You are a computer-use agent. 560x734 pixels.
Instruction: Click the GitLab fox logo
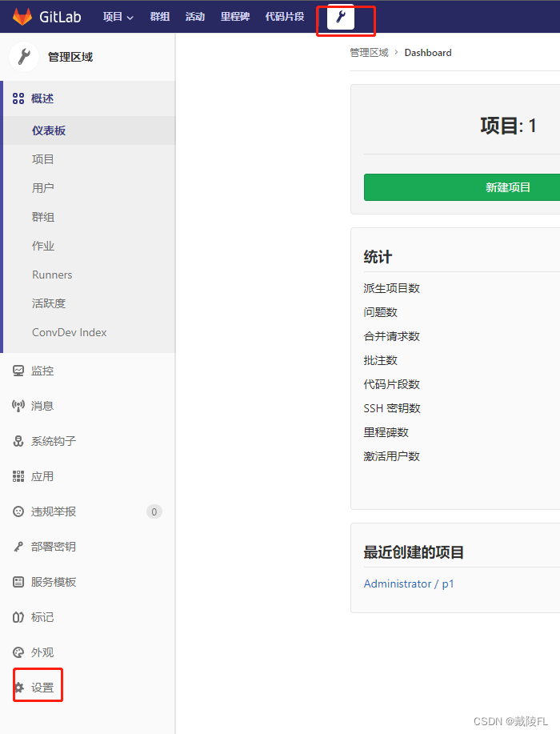(22, 16)
